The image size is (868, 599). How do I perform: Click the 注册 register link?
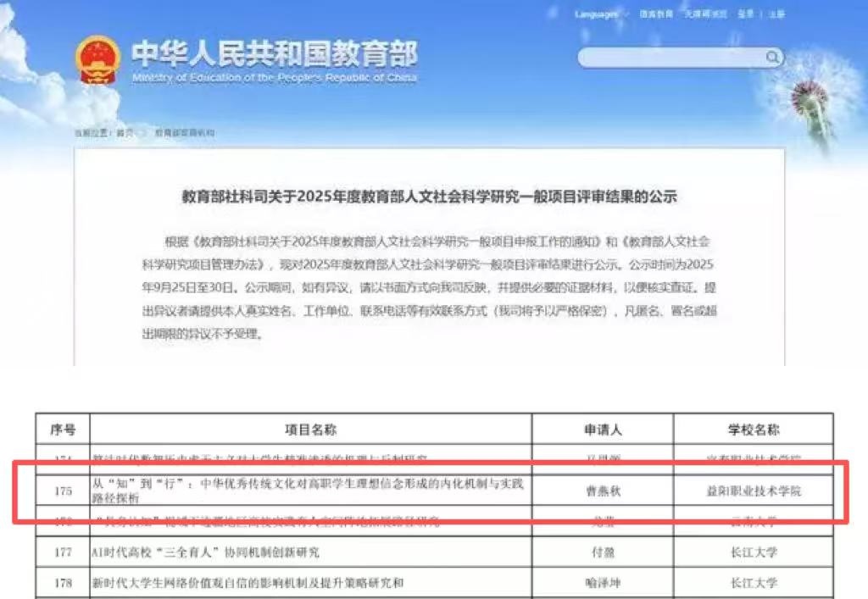point(776,14)
